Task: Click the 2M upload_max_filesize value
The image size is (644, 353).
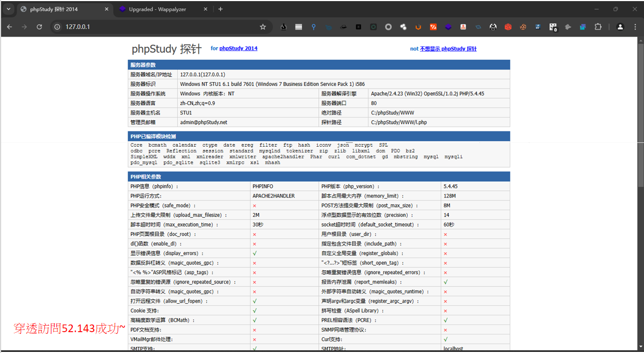Action: pyautogui.click(x=256, y=215)
